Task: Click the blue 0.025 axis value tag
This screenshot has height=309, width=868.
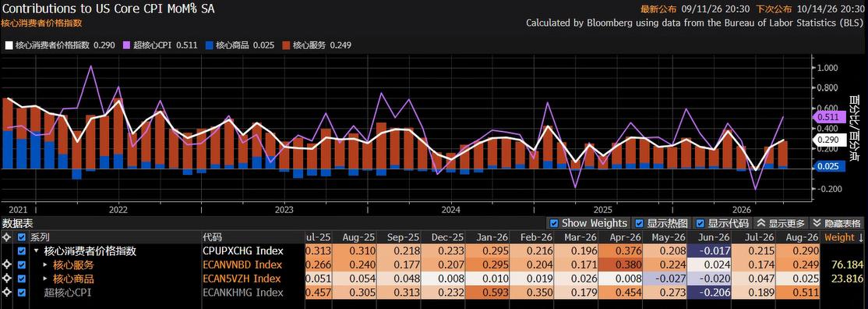Action: pos(829,166)
